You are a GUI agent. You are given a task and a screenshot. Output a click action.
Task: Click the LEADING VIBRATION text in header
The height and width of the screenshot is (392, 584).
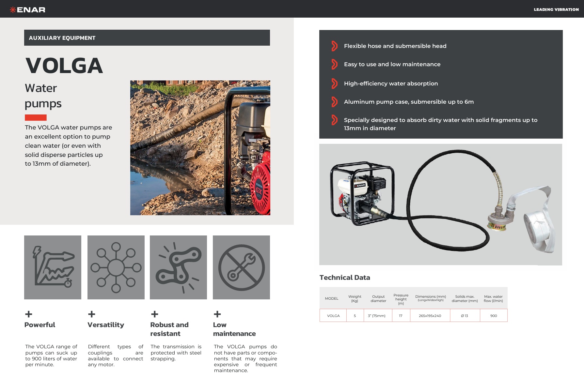[x=556, y=9]
